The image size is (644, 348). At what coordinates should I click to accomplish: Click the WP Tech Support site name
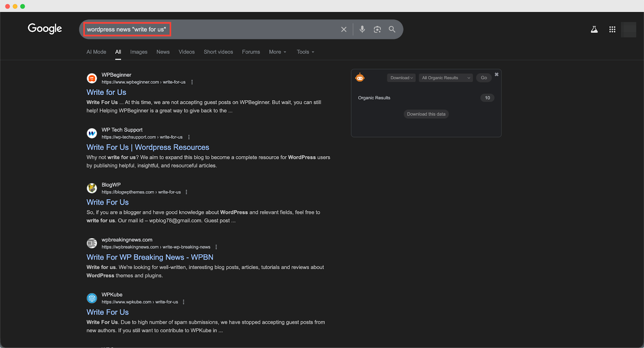click(122, 130)
